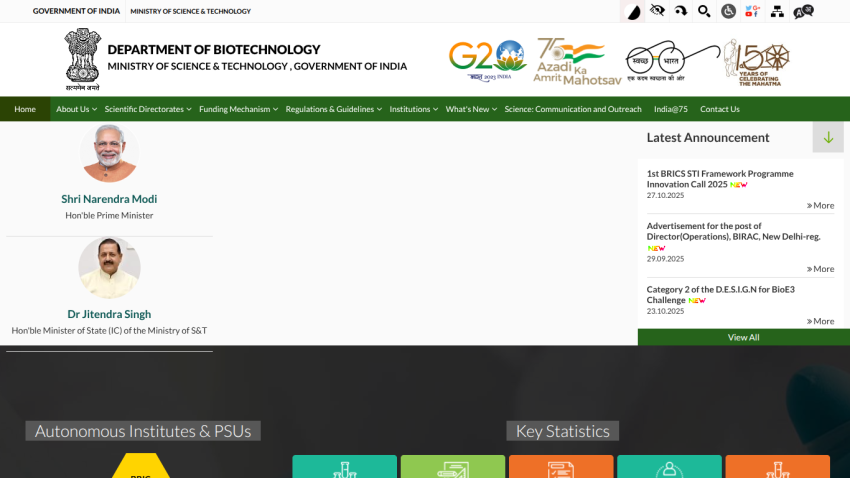Viewport: 850px width, 478px height.
Task: Click the Swachh Bharat spectacles logo
Action: 673,61
